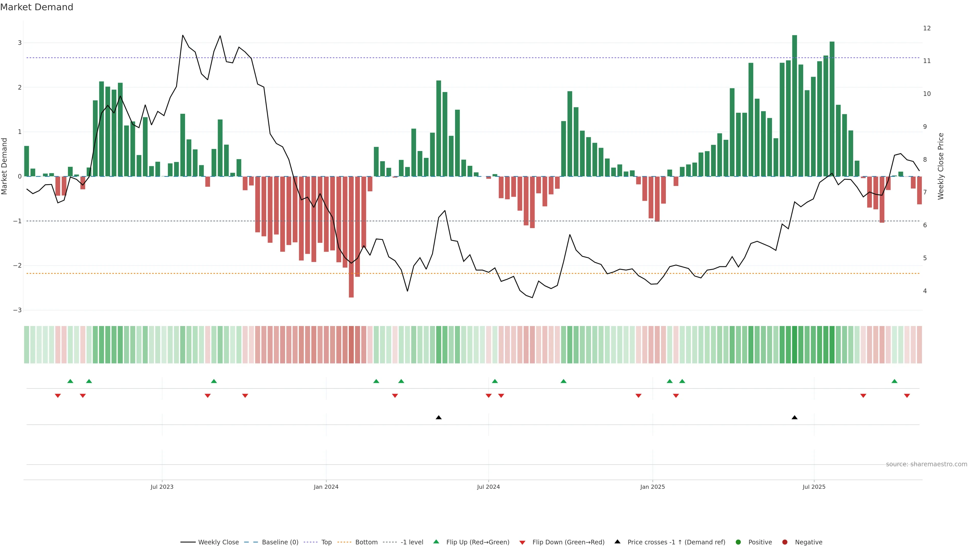Image resolution: width=980 pixels, height=551 pixels.
Task: Click the Market Demand chart title
Action: (x=36, y=7)
